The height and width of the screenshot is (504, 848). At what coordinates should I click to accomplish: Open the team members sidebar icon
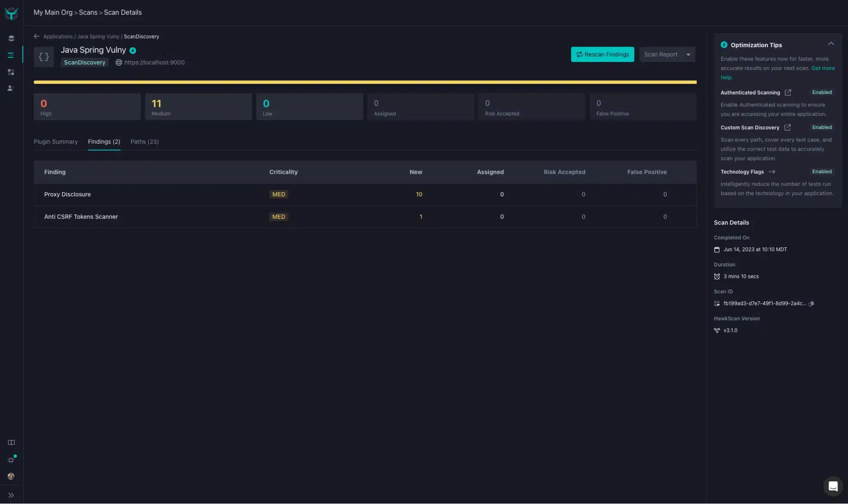[11, 88]
